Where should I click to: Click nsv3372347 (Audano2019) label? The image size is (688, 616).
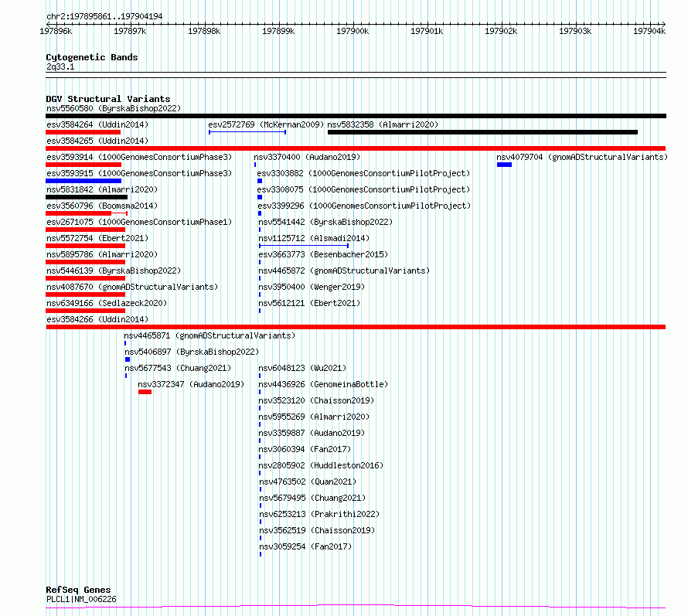pyautogui.click(x=191, y=384)
